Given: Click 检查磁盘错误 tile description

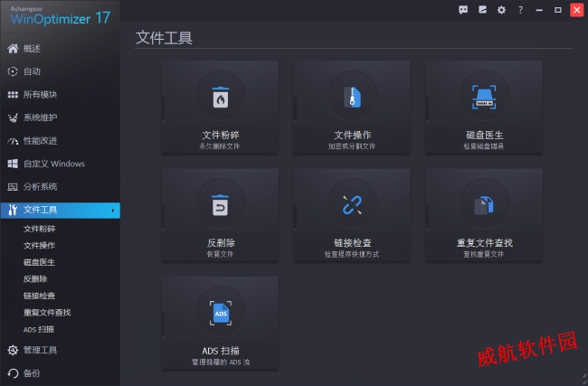Looking at the screenshot, I should [x=483, y=146].
